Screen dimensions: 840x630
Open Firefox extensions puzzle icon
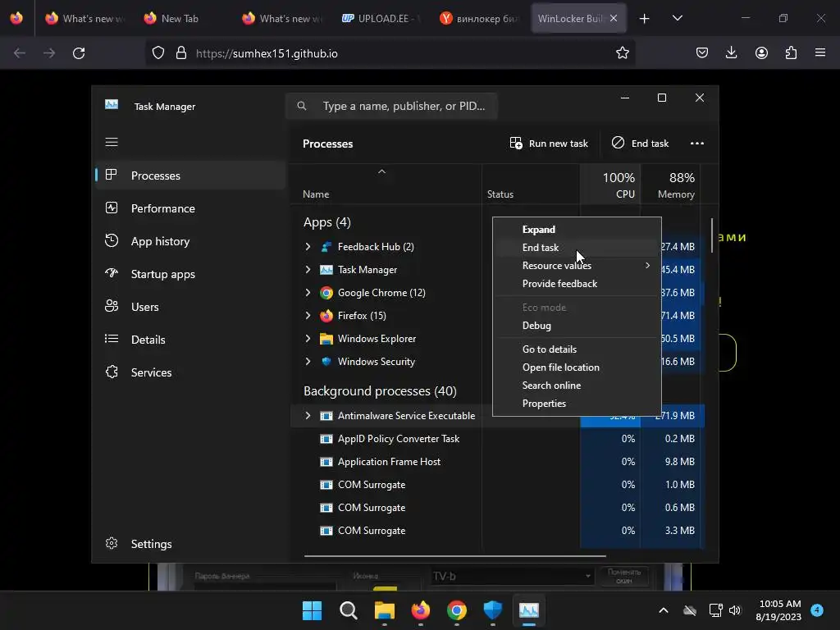pos(791,52)
